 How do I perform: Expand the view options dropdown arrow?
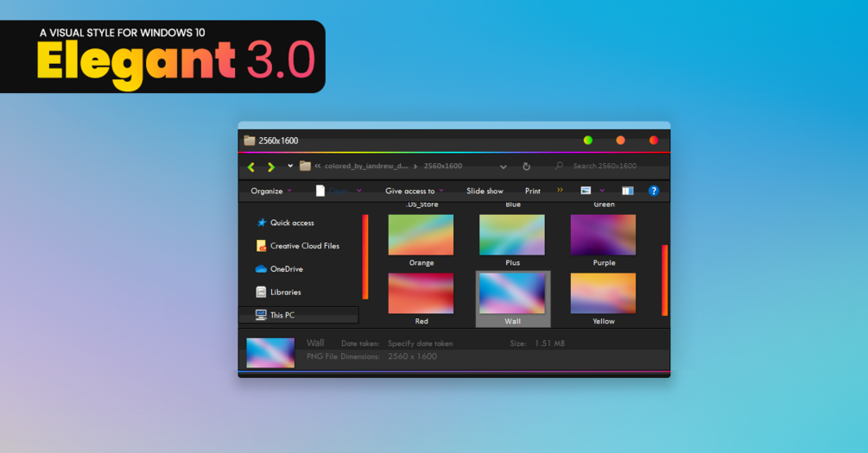coord(602,191)
